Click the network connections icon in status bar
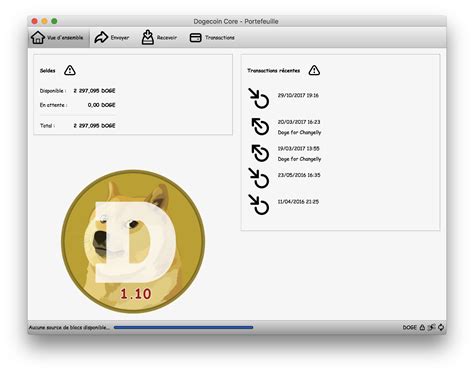 coord(432,327)
